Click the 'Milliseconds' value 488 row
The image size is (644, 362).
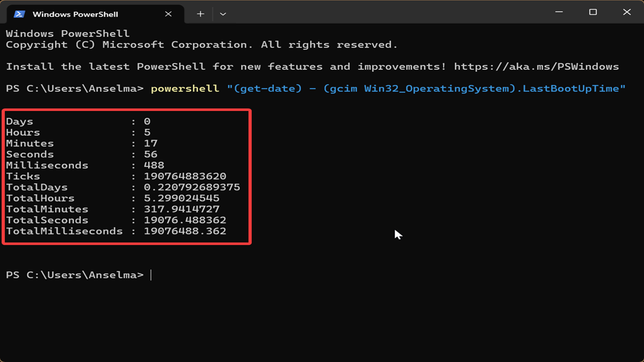pos(85,165)
